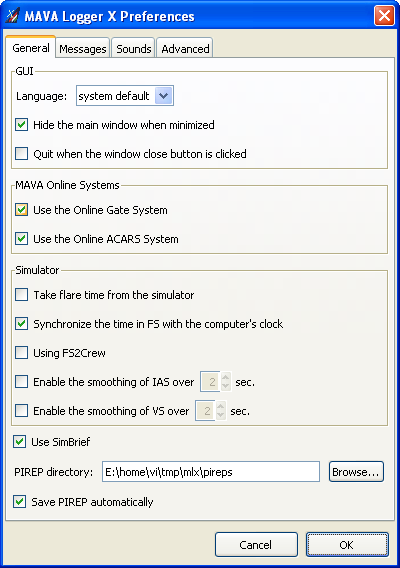Screen dimensions: 400x568
Task: Disable Use the Online Gate System
Action: (21, 210)
